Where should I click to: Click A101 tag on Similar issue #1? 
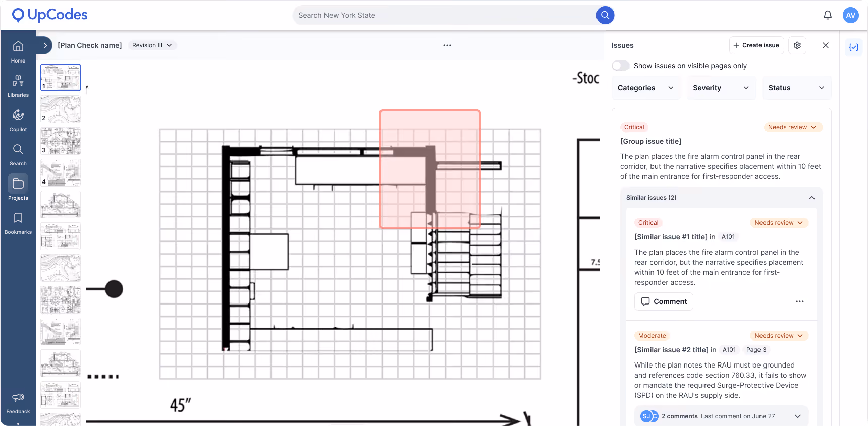click(x=728, y=237)
